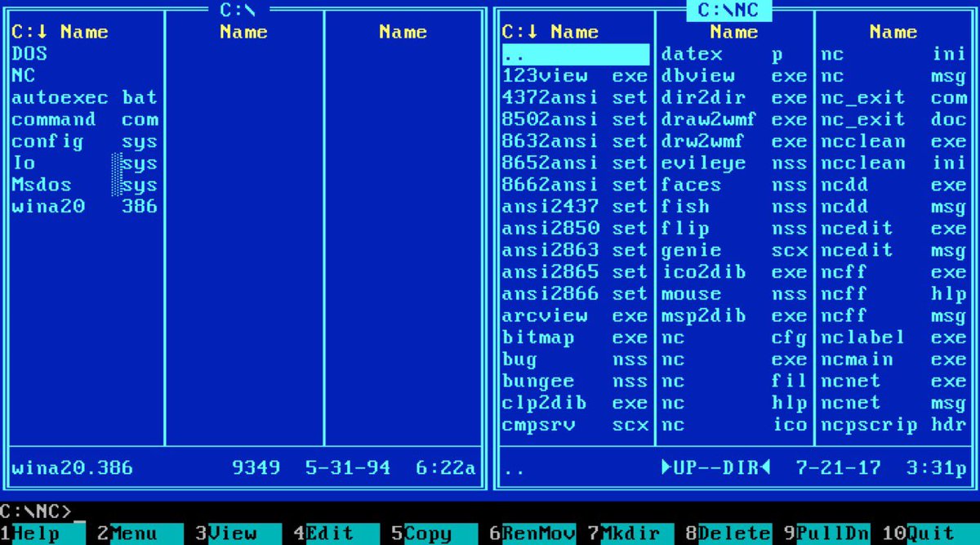
Task: Select the 4372ansi set file
Action: 575,97
